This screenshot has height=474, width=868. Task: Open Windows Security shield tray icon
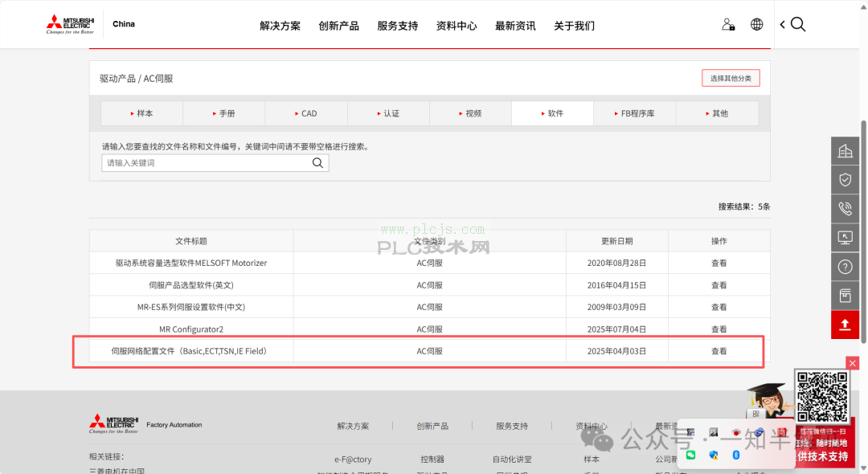pyautogui.click(x=714, y=455)
